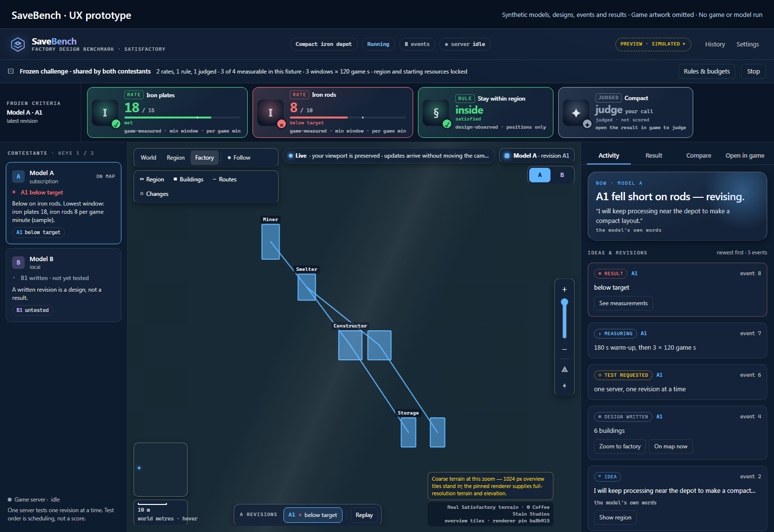774x532 pixels.
Task: Toggle the Changes layer visibility
Action: click(154, 194)
